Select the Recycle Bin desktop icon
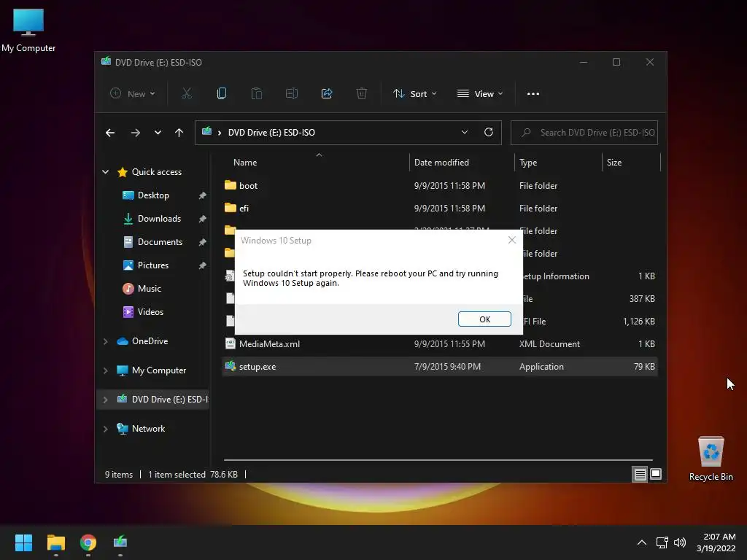Screen dimensions: 747x560 tap(711, 459)
